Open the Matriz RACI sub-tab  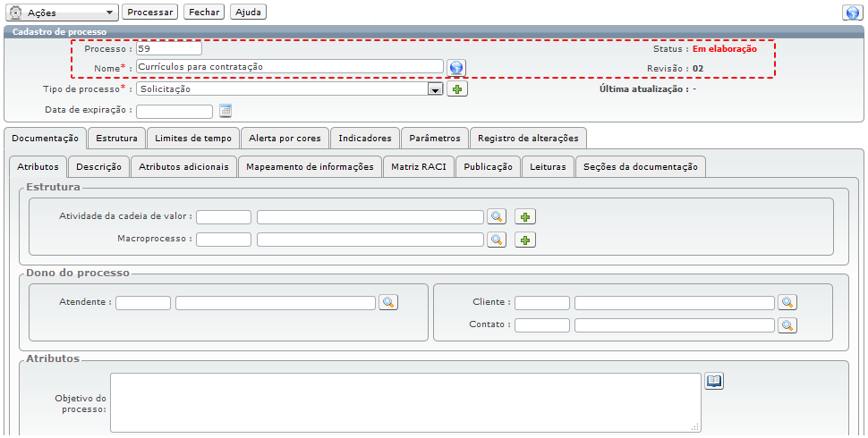click(419, 167)
